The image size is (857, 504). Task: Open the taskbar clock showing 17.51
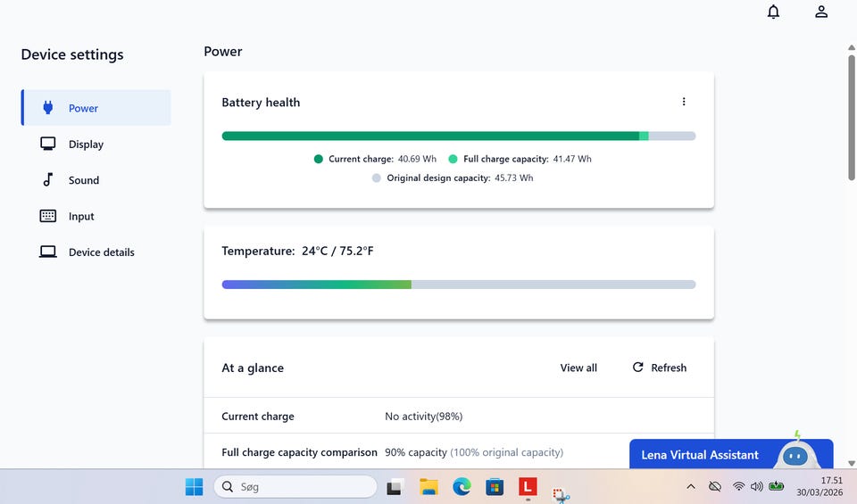[x=820, y=486]
